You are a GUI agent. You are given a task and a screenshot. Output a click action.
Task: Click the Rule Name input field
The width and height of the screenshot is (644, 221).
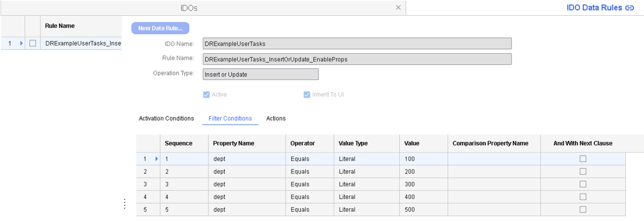tap(357, 59)
